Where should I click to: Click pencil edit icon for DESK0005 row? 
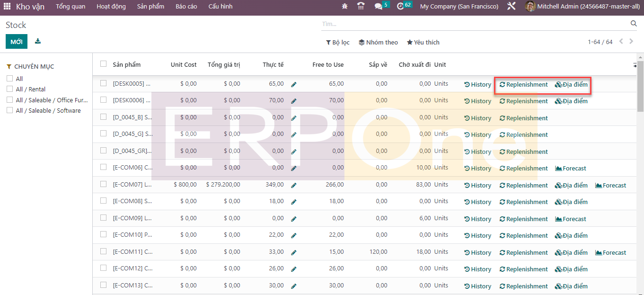[294, 84]
